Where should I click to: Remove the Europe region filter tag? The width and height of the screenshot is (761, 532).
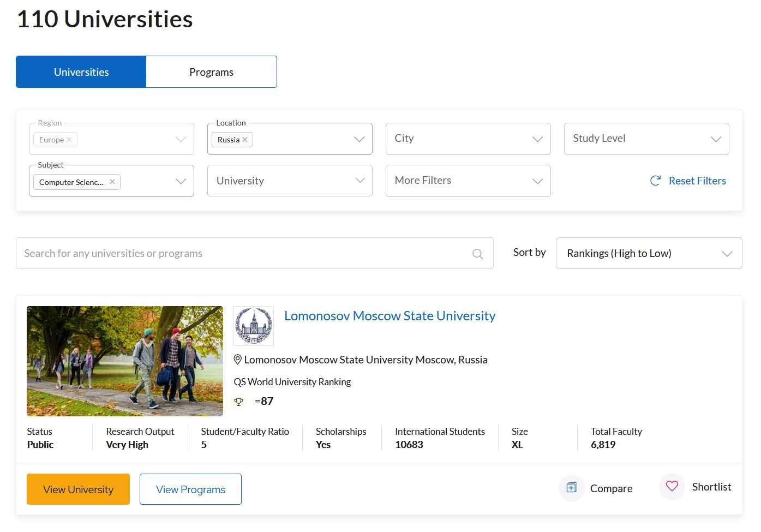(x=69, y=140)
